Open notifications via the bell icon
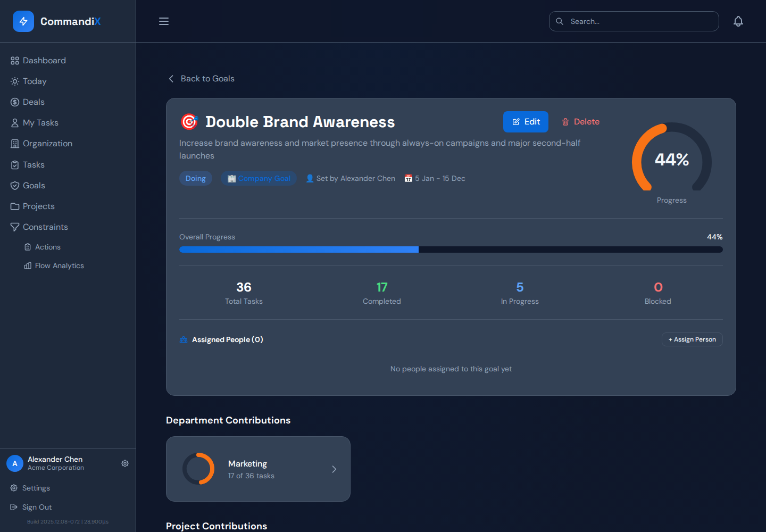Viewport: 766px width, 532px height. pos(738,21)
